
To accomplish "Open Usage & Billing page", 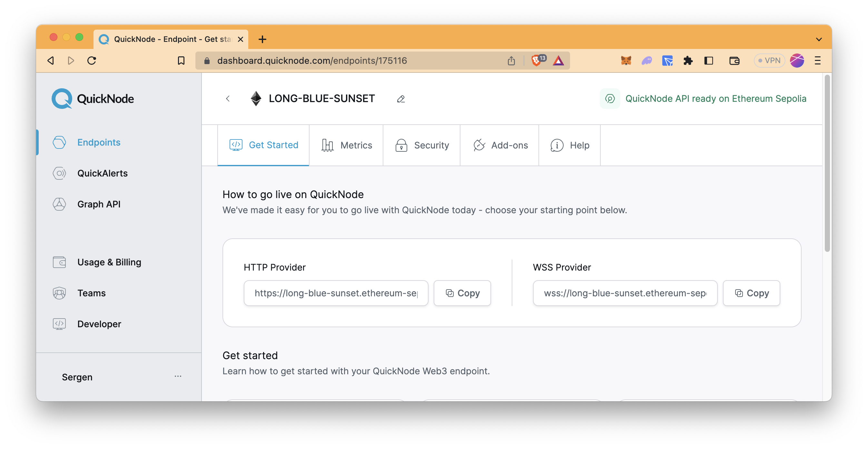I will point(109,262).
